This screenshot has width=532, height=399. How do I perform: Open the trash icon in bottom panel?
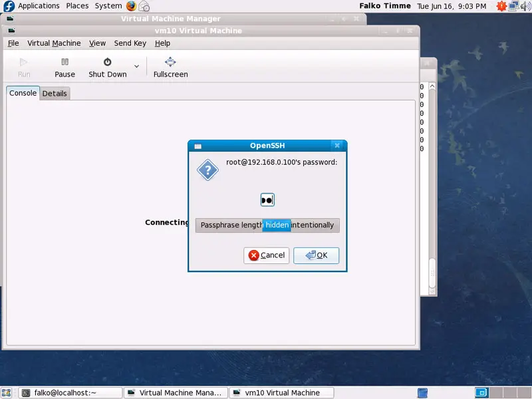tap(422, 392)
